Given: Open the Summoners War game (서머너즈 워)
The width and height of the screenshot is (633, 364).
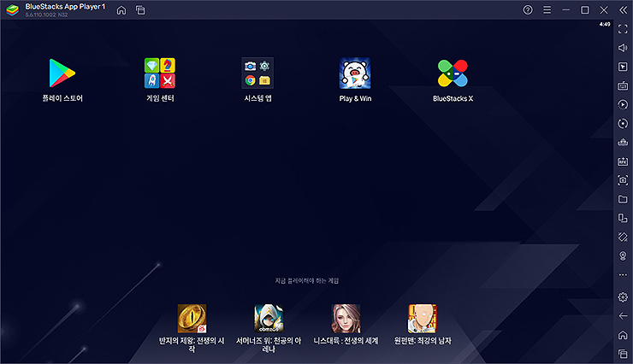Looking at the screenshot, I should (269, 319).
